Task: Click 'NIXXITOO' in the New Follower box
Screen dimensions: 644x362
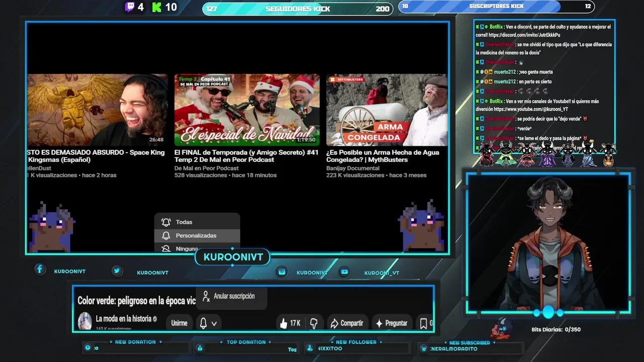Action: 330,348
